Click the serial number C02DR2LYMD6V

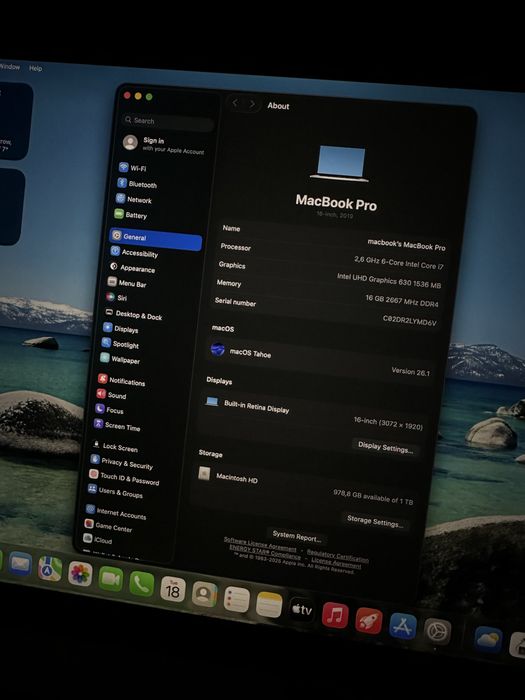pyautogui.click(x=409, y=320)
